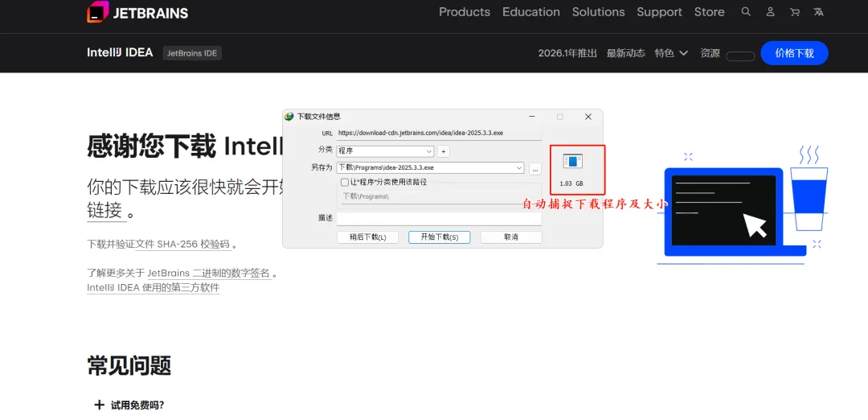Open the Education menu
Viewport: 868px width, 420px height.
pyautogui.click(x=531, y=11)
